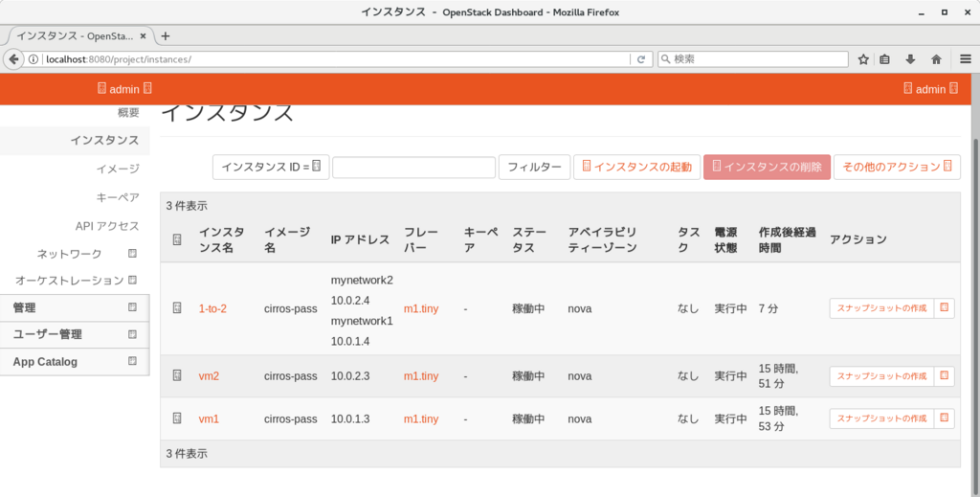Close the インスタンス browser tab
The image size is (980, 497).
point(144,36)
